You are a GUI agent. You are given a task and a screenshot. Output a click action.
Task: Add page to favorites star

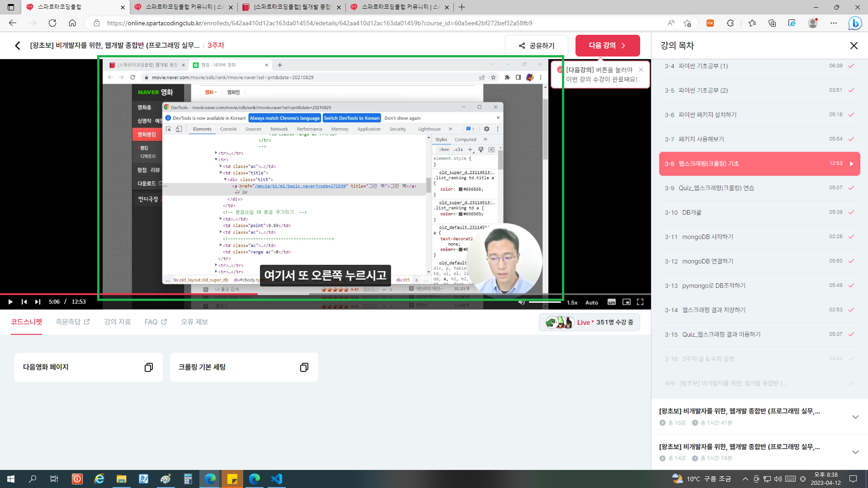coord(687,23)
